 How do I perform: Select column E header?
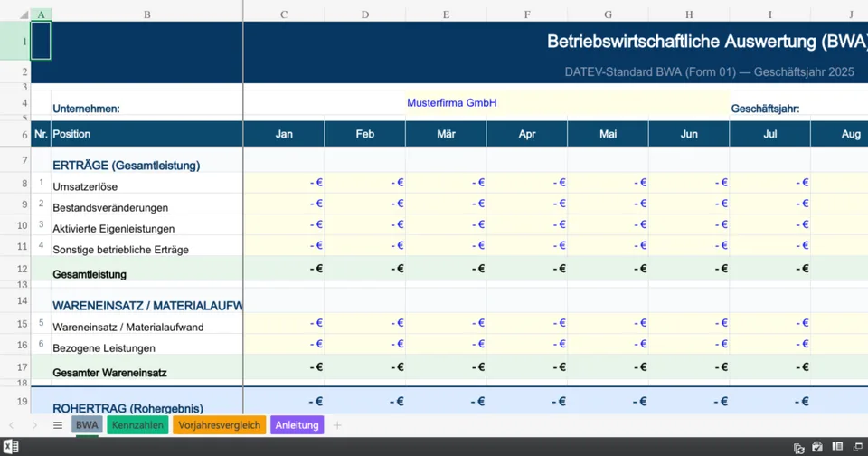click(x=446, y=15)
